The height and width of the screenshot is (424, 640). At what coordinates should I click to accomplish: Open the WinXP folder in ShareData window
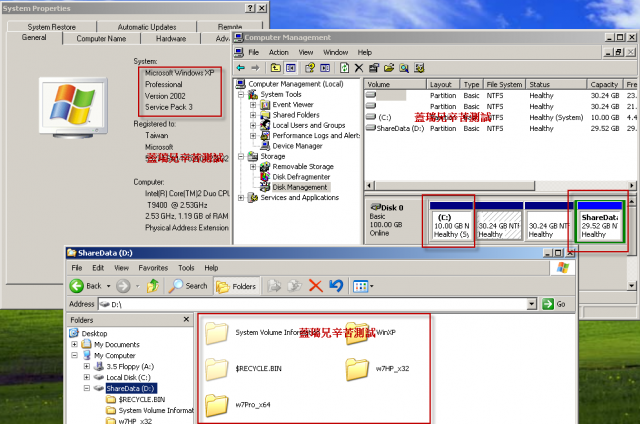356,334
